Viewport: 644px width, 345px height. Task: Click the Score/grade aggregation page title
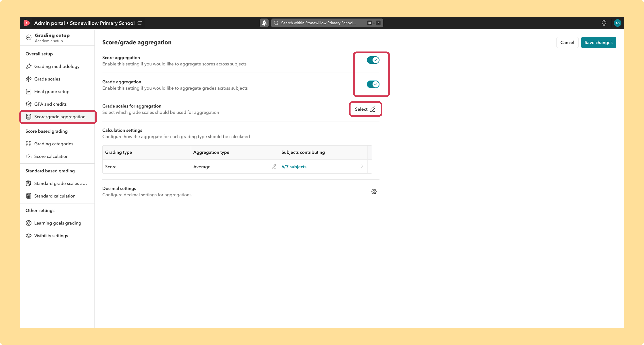click(137, 42)
